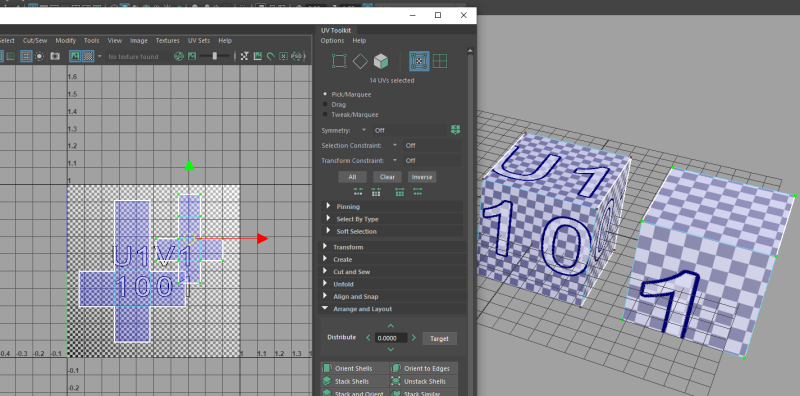Open the Modify menu

point(65,41)
